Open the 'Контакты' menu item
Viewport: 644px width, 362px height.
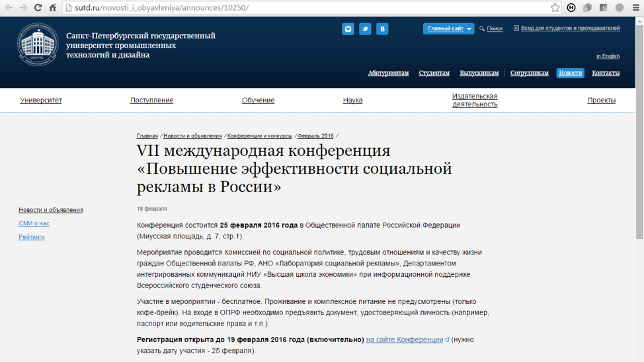(x=606, y=73)
